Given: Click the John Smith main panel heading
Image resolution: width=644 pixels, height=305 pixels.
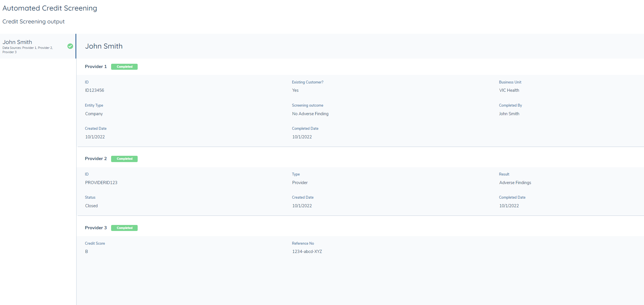Looking at the screenshot, I should [104, 46].
